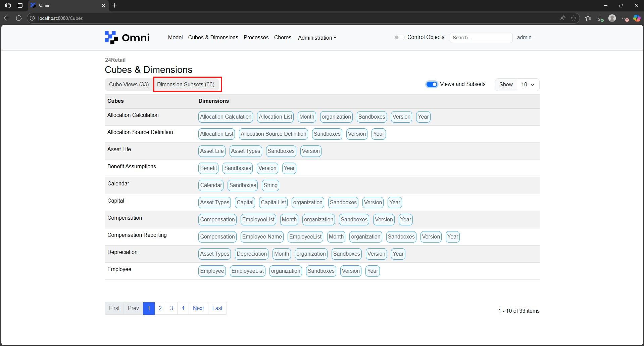Click the site information icon in address bar

point(32,18)
